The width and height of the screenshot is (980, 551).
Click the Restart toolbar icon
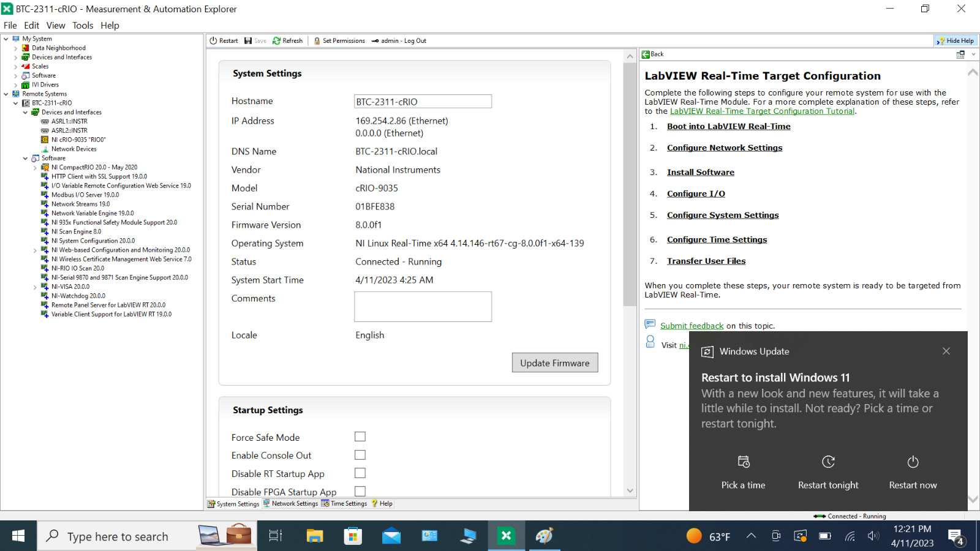click(x=213, y=41)
